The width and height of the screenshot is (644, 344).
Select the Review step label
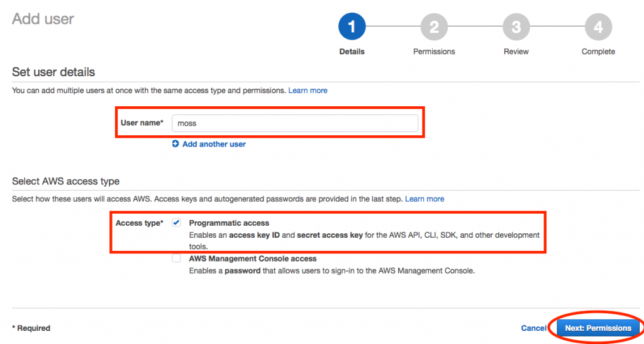point(516,52)
